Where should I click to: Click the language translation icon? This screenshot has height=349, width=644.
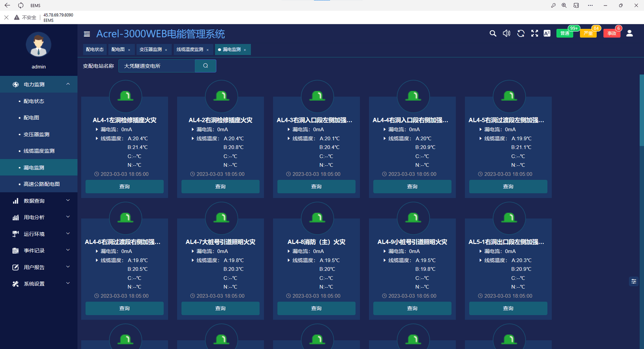coord(547,33)
